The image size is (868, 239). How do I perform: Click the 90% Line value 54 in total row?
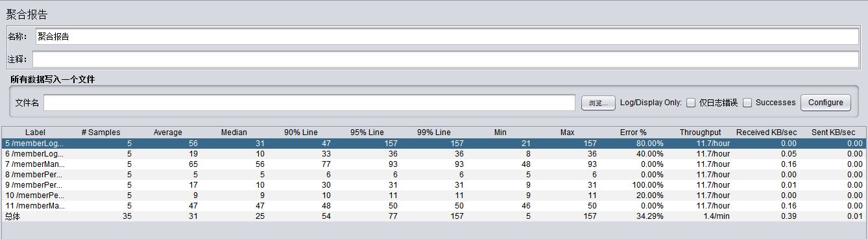[x=326, y=216]
